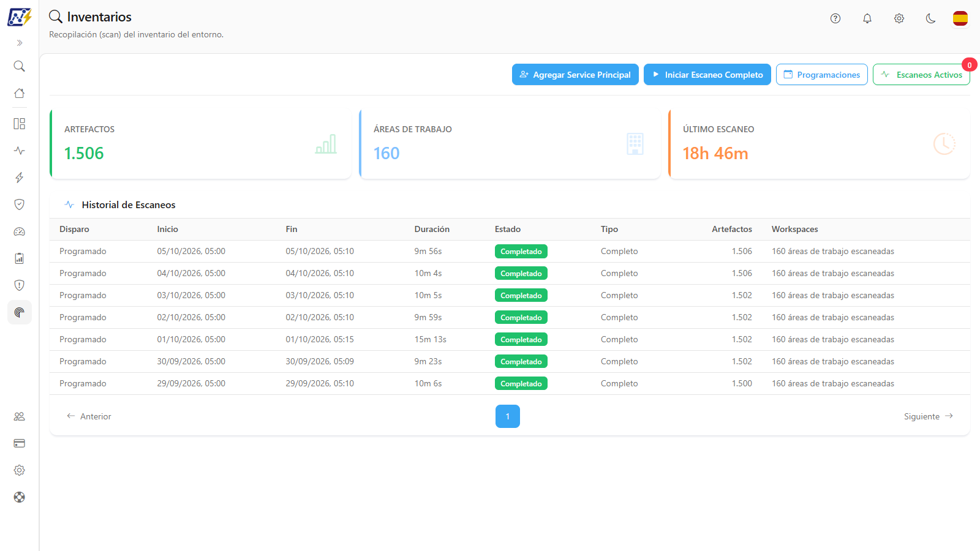Screen dimensions: 980x551
Task: Click the app logo in the sidebar
Action: click(x=20, y=17)
